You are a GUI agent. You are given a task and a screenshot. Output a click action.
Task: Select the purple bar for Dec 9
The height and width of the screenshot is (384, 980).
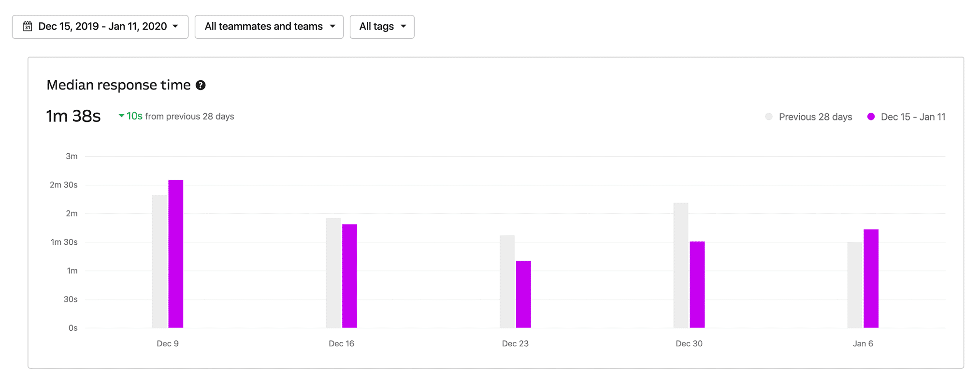click(x=176, y=254)
